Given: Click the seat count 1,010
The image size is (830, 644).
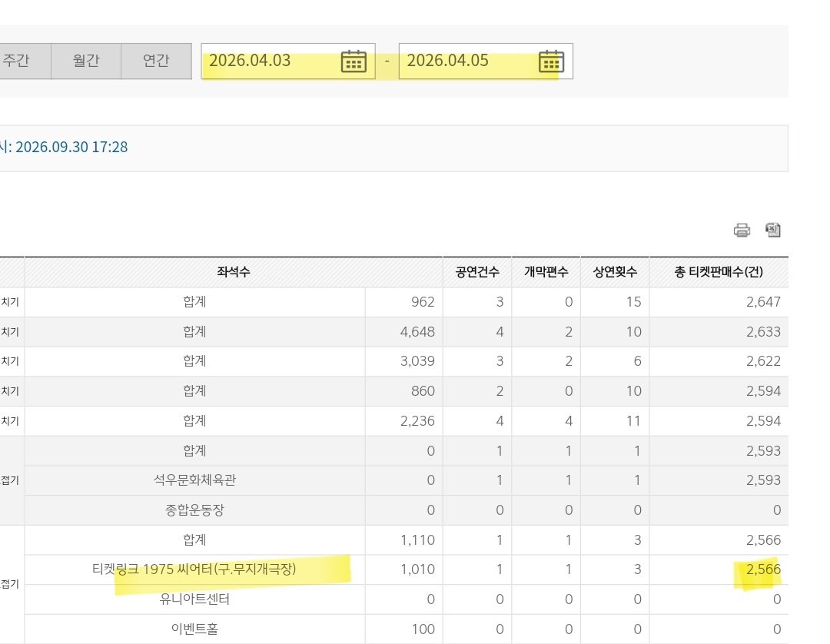Looking at the screenshot, I should click(x=417, y=569).
